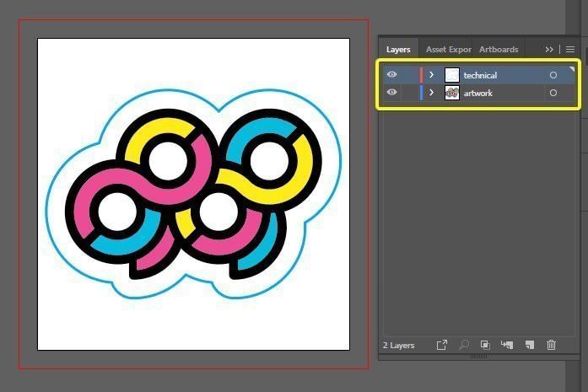Switch to the Asset Export tab
Screen dimensions: 588x392
(448, 50)
